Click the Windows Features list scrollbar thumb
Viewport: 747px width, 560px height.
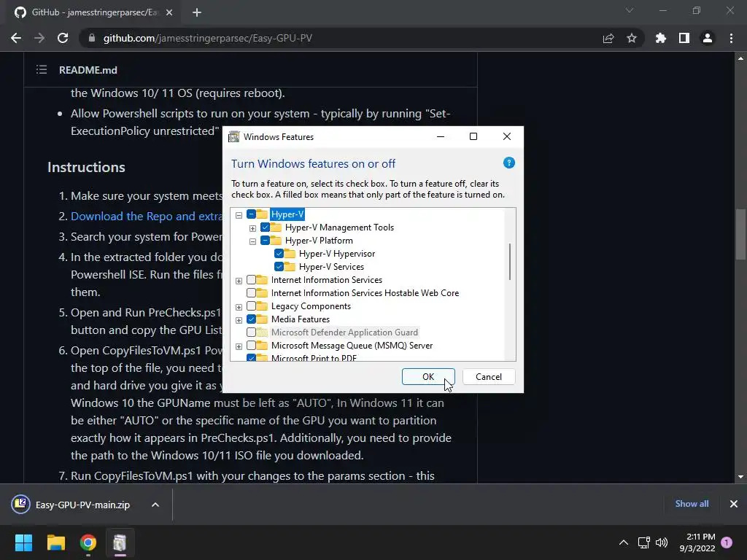(x=510, y=262)
